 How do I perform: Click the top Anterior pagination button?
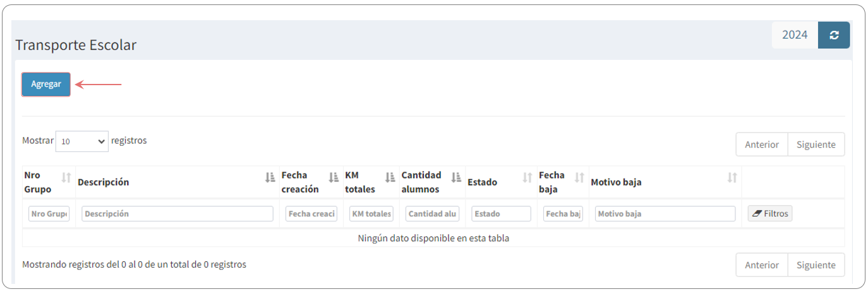point(762,144)
